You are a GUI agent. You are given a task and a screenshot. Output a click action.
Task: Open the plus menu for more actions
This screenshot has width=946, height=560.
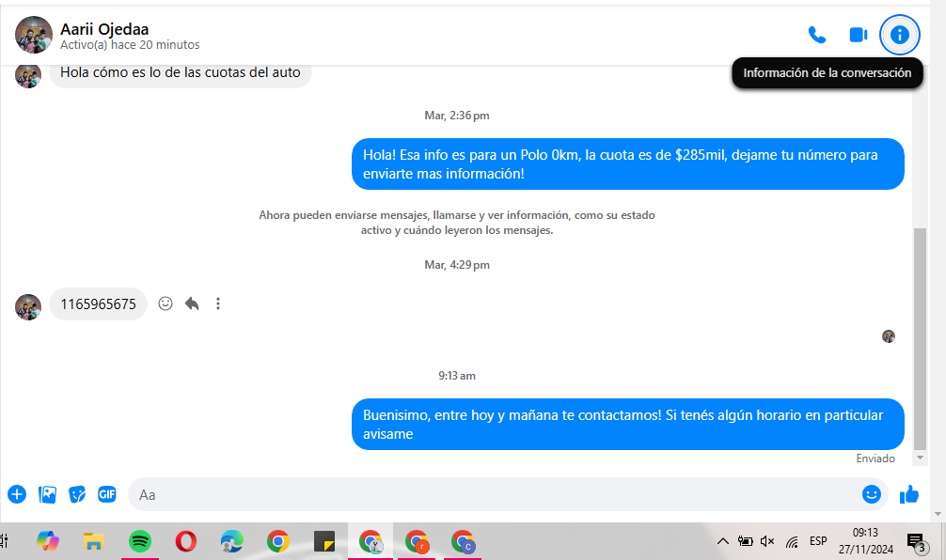click(x=17, y=494)
